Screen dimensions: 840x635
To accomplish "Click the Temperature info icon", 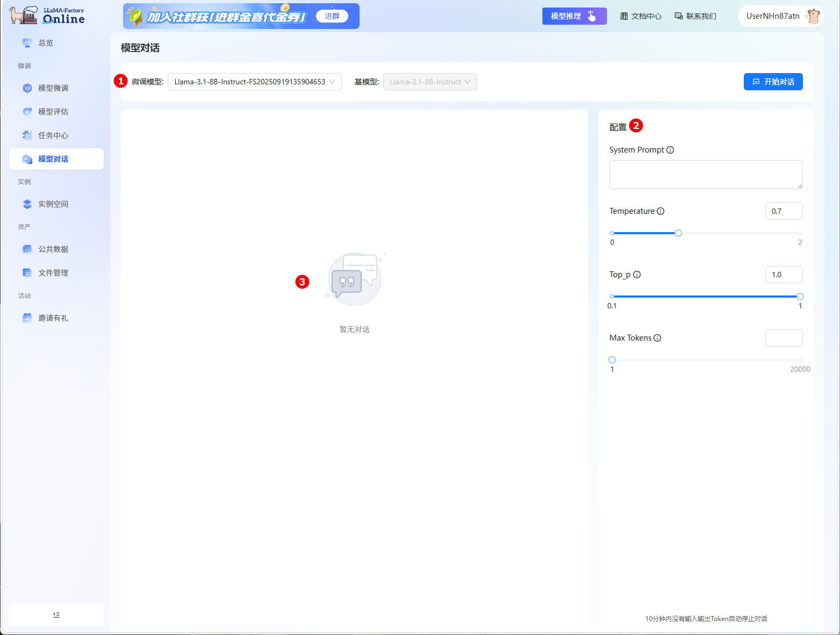I will coord(660,211).
